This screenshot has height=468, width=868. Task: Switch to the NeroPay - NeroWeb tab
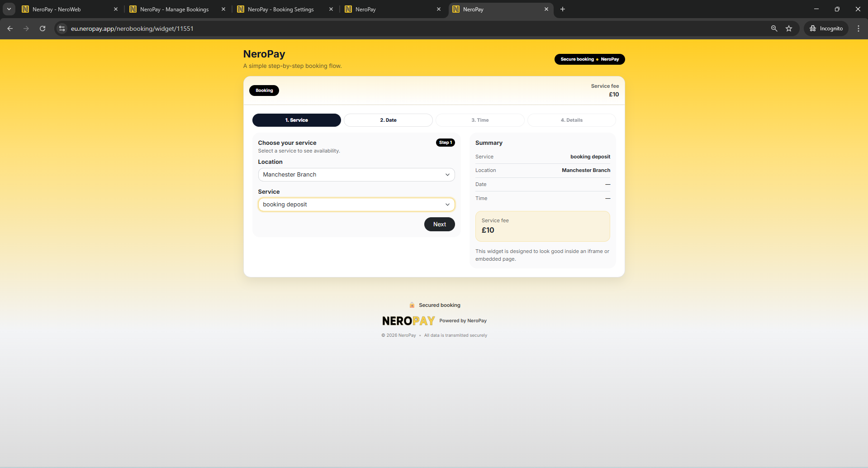tap(68, 9)
